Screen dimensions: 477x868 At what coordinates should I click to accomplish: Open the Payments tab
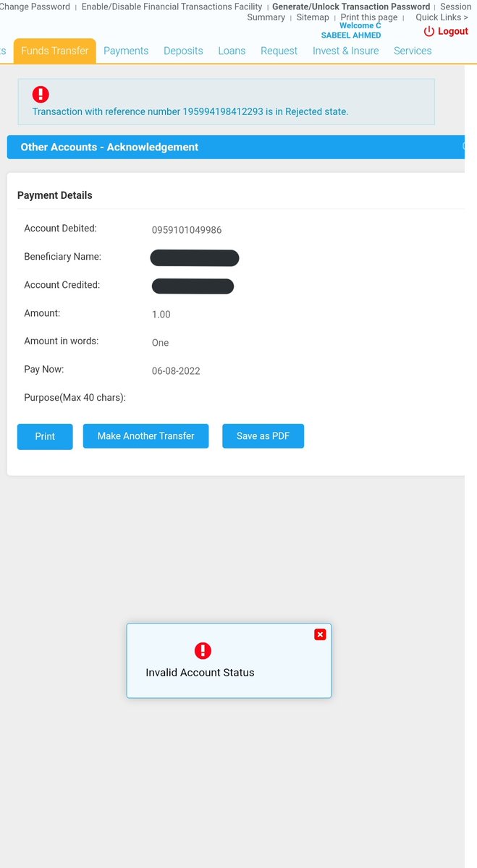pyautogui.click(x=126, y=51)
